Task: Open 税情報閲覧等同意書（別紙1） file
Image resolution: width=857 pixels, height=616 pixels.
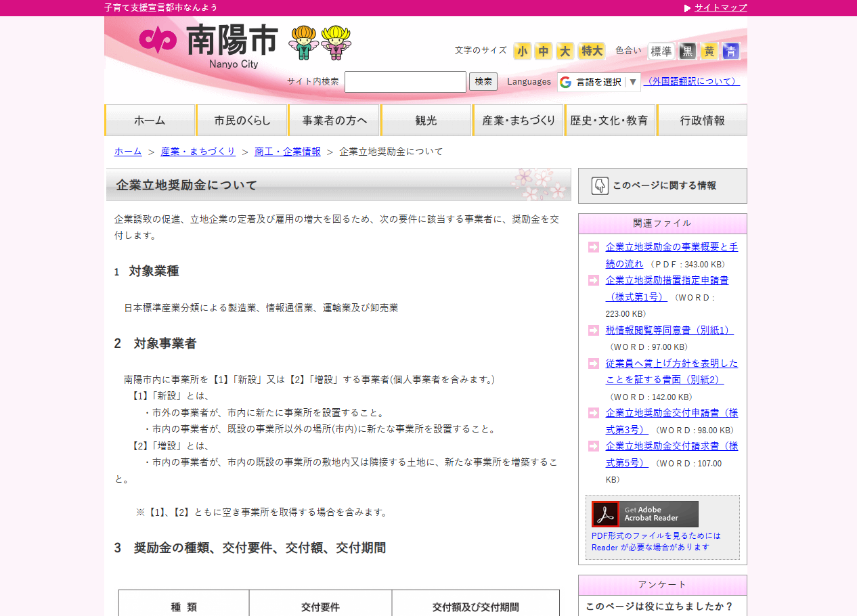Action: 669,330
